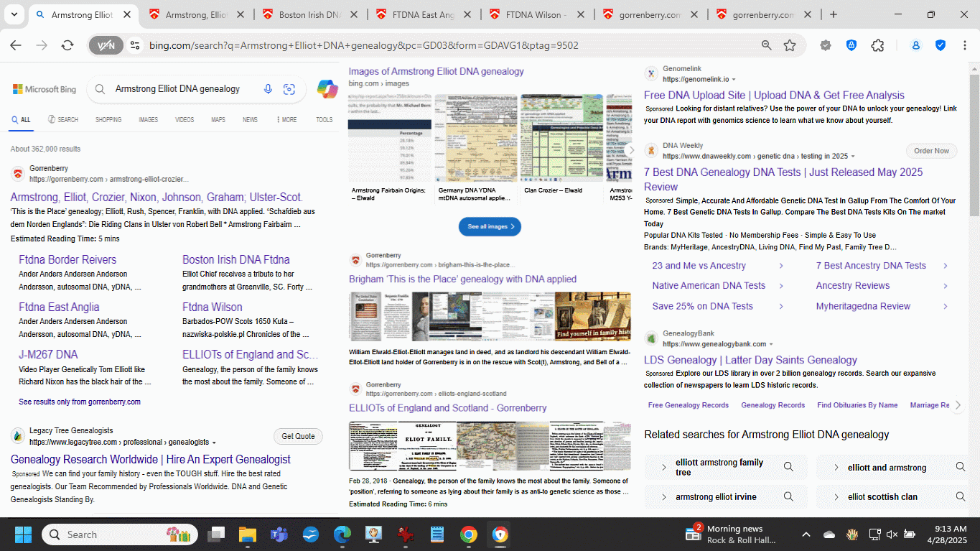Open the MORE search options dropdown
The height and width of the screenshot is (551, 980).
point(286,120)
